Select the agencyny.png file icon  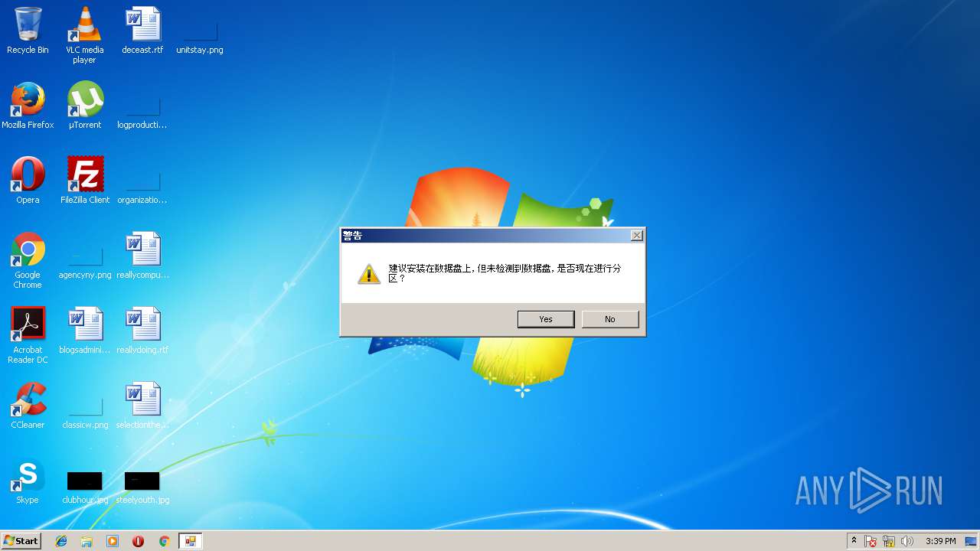pos(85,262)
